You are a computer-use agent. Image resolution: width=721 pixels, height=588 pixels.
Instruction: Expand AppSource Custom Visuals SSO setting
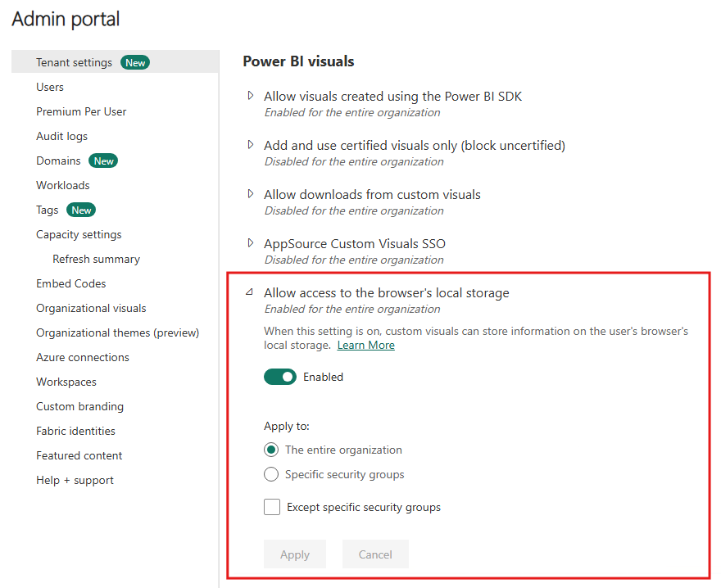pyautogui.click(x=251, y=242)
